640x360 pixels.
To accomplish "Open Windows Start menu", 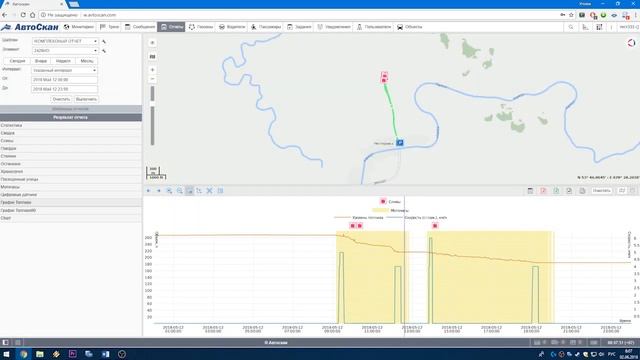I will pyautogui.click(x=7, y=354).
